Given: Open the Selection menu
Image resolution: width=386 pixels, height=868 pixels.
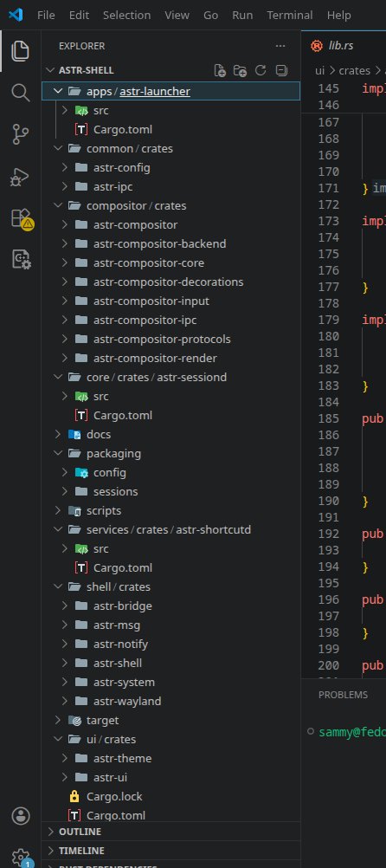Looking at the screenshot, I should coord(126,15).
